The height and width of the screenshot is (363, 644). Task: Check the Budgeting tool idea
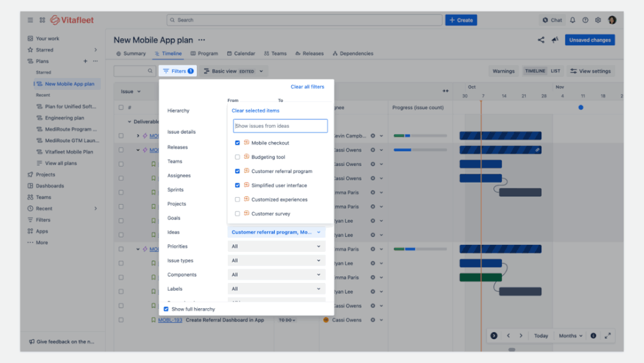tap(237, 157)
